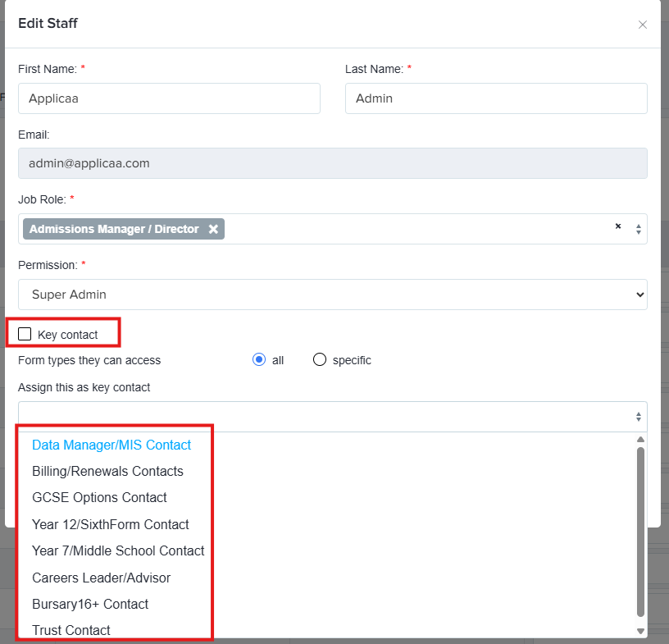669x644 pixels.
Task: Remove the Admissions Manager / Director tag
Action: 213,229
